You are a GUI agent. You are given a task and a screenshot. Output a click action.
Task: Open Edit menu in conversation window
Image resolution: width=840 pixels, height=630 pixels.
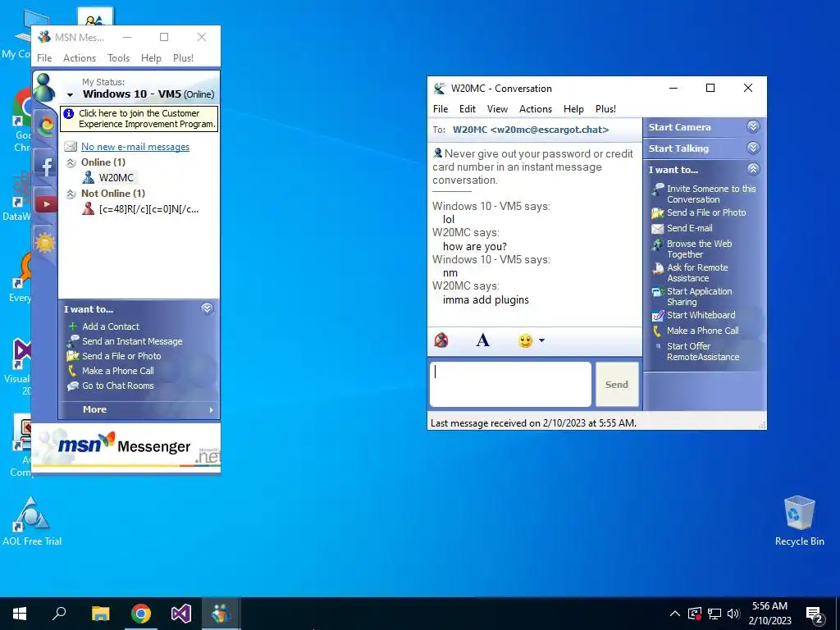467,109
